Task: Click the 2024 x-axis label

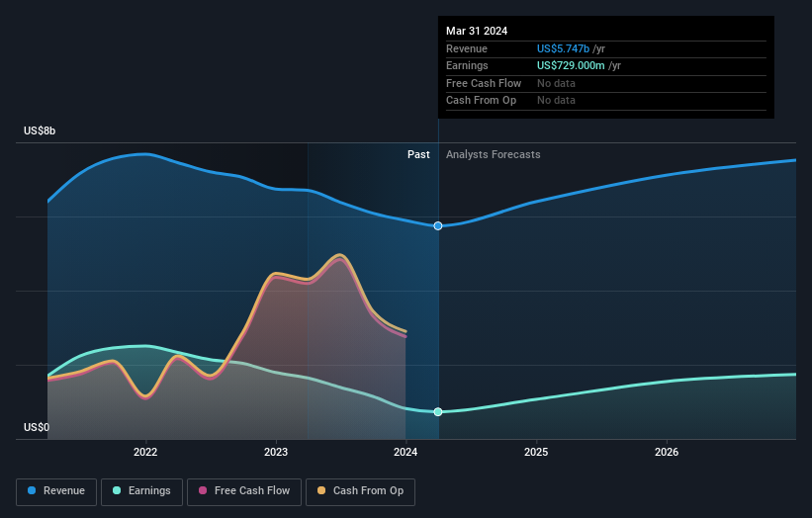Action: tap(406, 452)
